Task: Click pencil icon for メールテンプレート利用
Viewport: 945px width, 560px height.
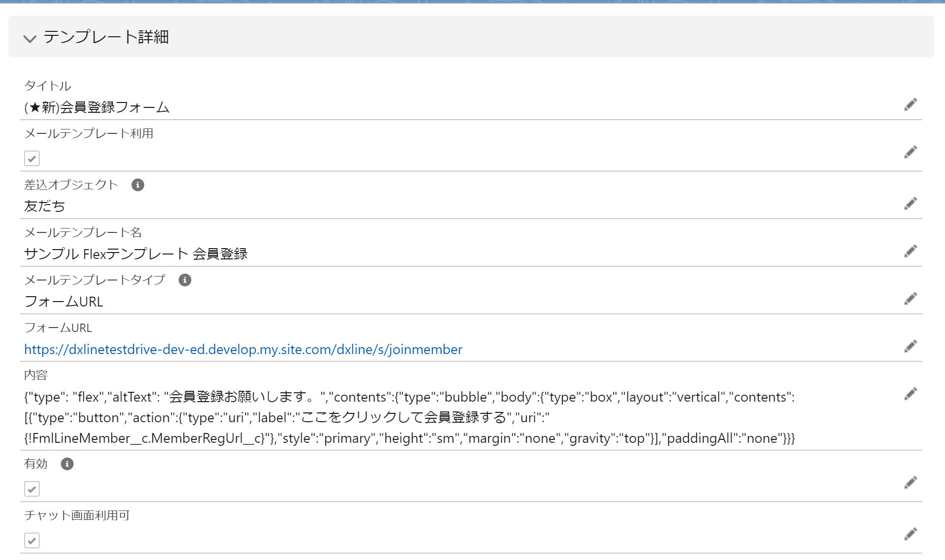Action: click(x=910, y=152)
